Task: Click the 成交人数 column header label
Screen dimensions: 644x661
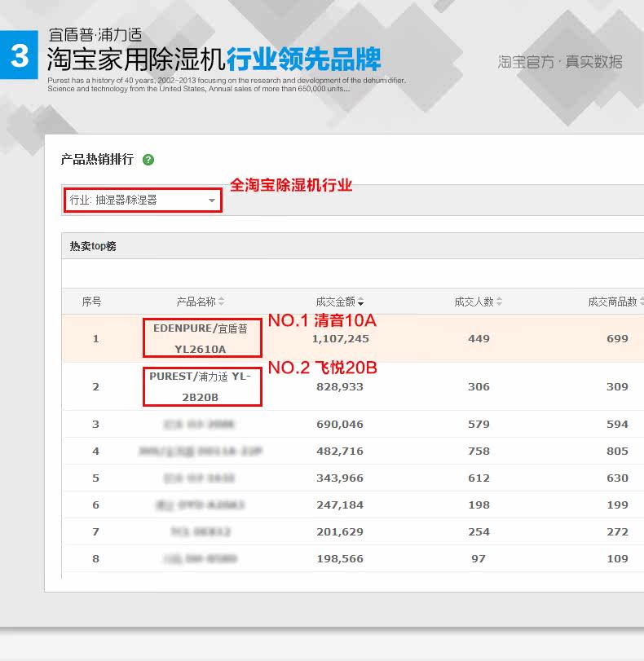Action: [x=474, y=302]
